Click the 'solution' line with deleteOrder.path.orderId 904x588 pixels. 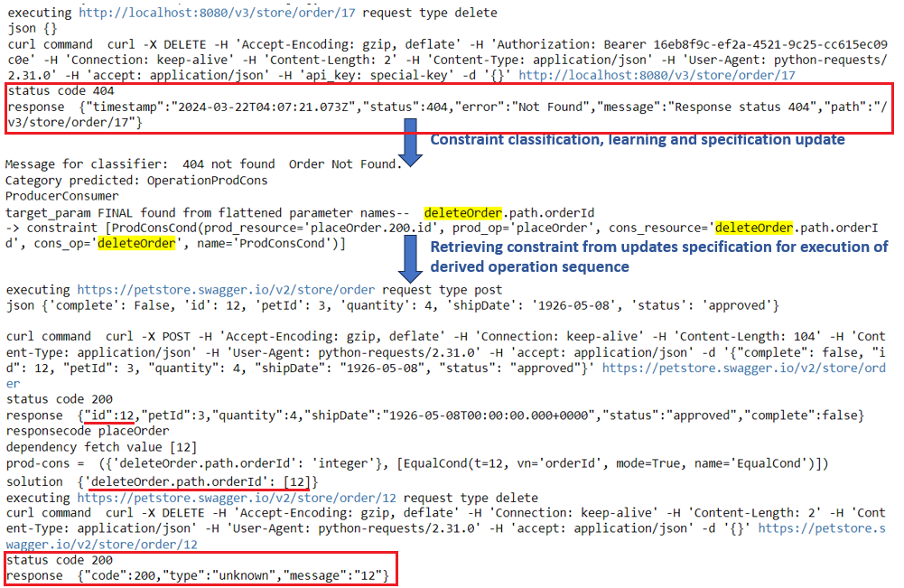coord(162,481)
